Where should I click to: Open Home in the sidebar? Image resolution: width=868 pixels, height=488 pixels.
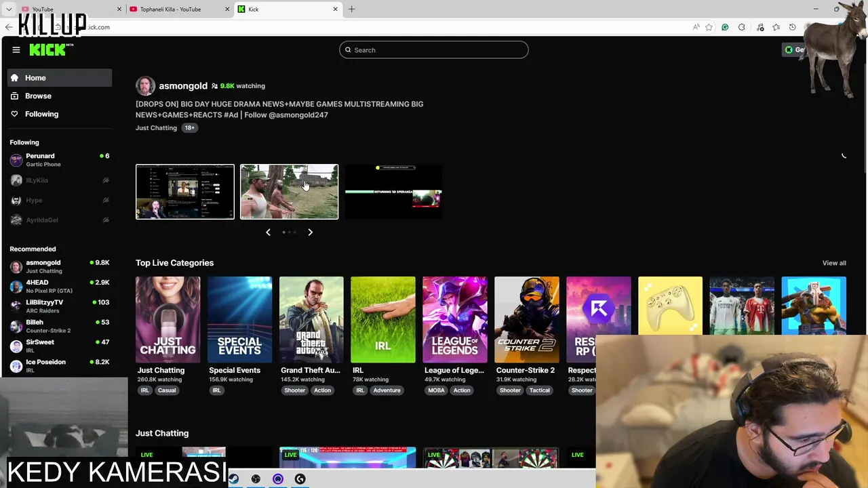coord(60,78)
